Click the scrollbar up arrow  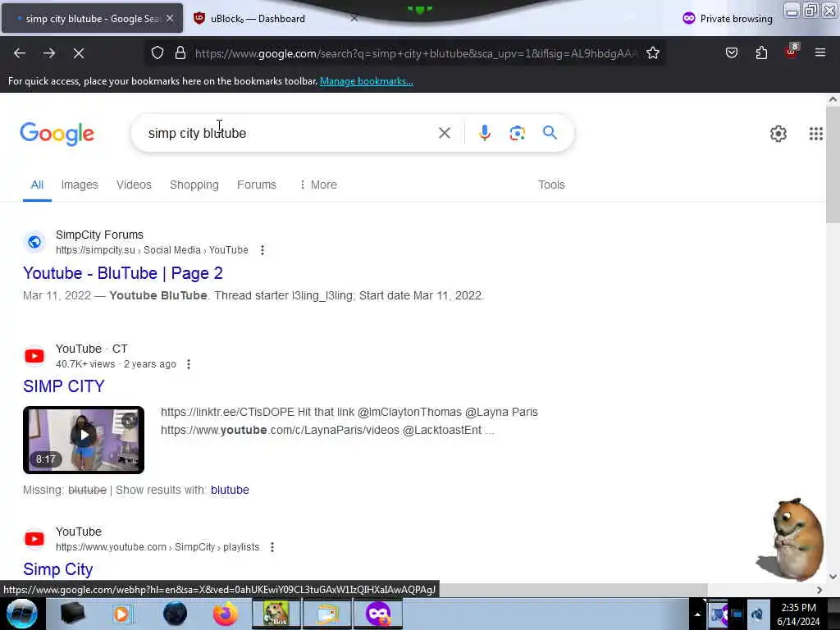click(833, 99)
